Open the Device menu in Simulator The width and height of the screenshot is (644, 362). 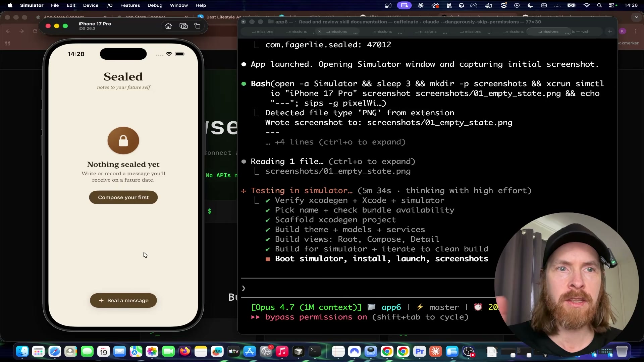coord(91,5)
